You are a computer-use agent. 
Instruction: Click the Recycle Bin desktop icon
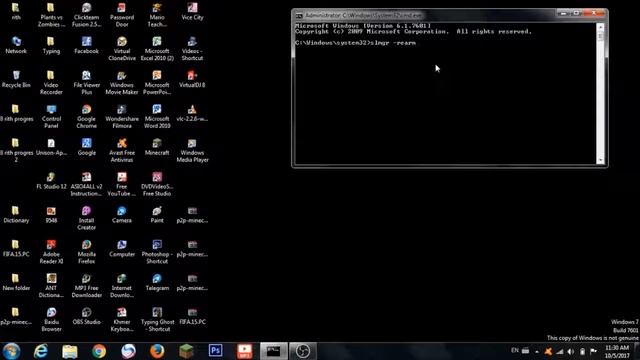click(x=16, y=79)
